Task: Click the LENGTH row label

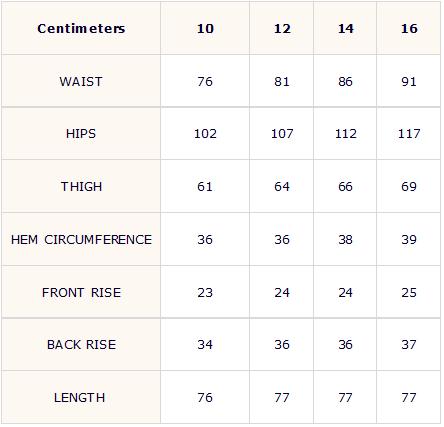Action: point(79,397)
